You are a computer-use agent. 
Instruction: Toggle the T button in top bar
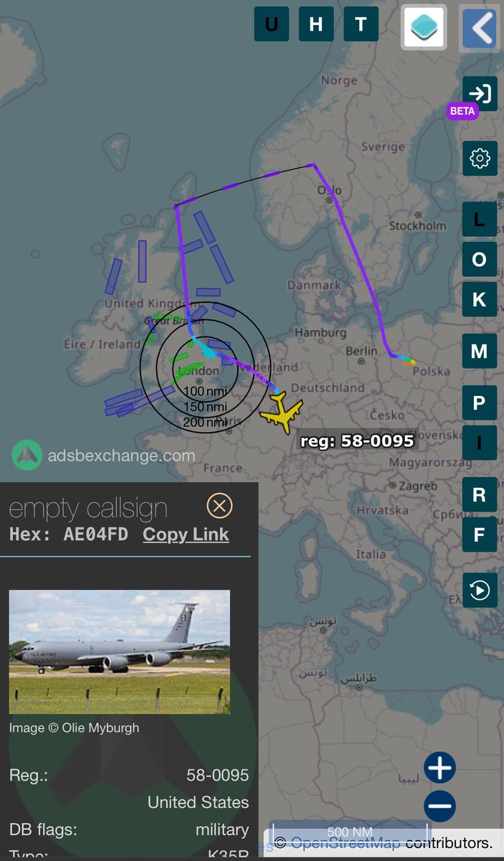pos(361,24)
